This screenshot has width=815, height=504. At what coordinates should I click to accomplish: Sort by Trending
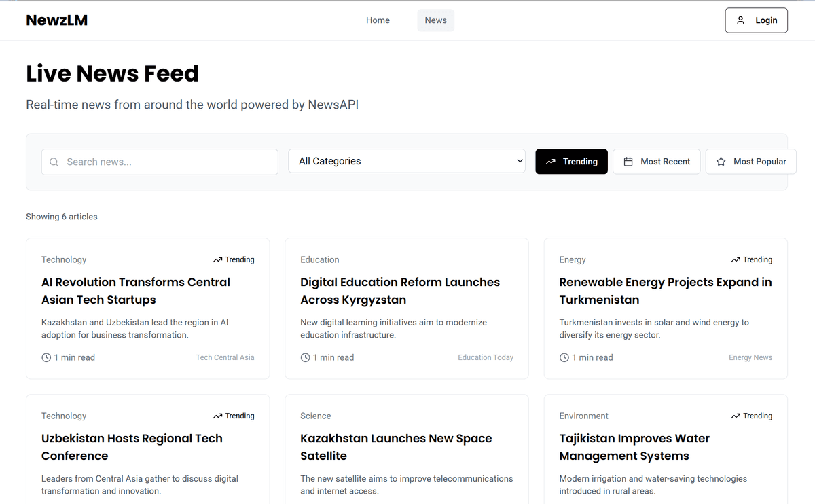pyautogui.click(x=572, y=162)
